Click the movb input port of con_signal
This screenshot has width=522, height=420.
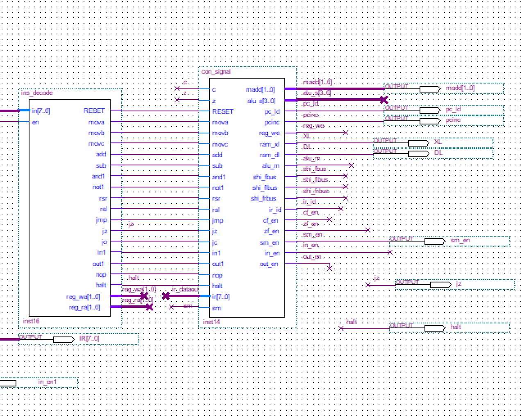(x=220, y=133)
